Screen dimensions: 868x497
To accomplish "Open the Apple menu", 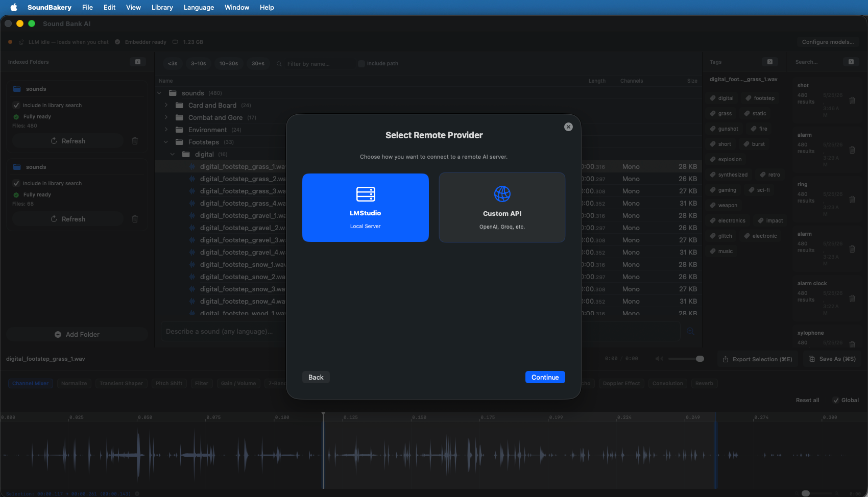I will coord(14,7).
